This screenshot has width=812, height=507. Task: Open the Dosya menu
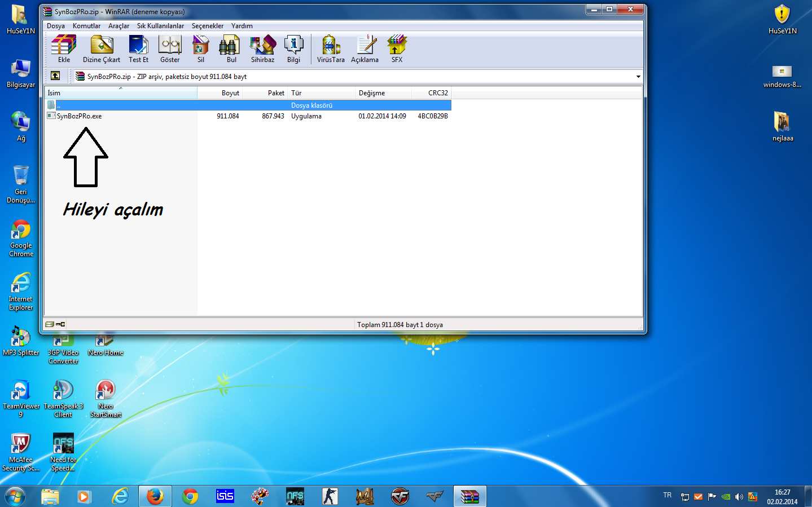click(56, 26)
